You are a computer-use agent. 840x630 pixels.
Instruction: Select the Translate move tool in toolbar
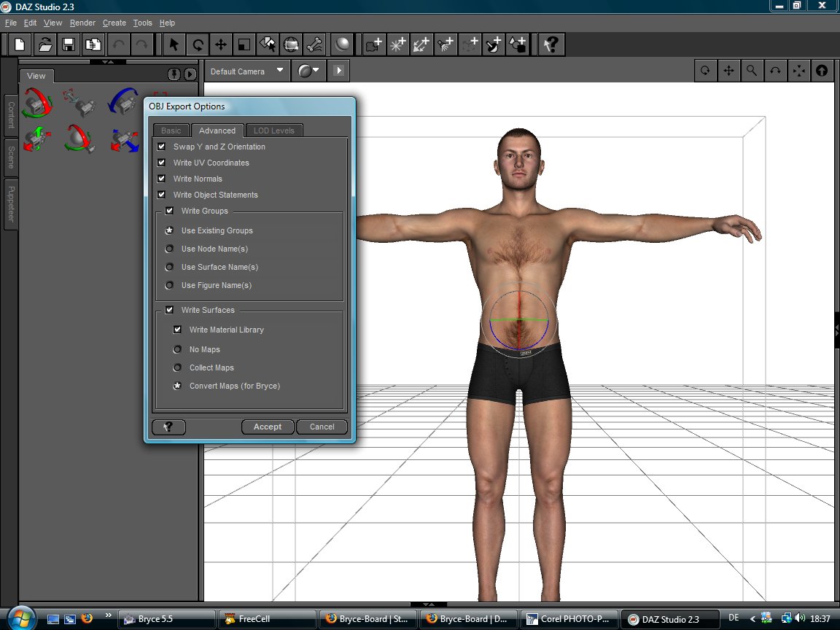pyautogui.click(x=220, y=44)
